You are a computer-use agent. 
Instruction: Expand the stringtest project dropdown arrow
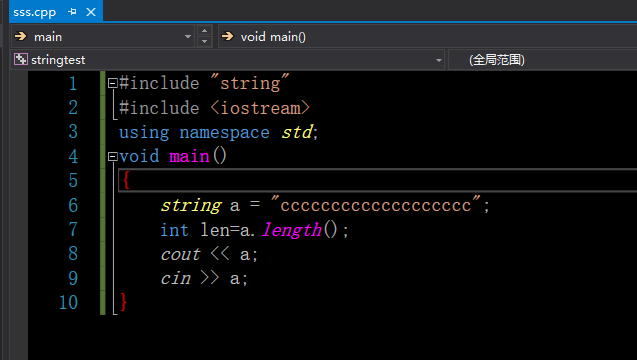[x=439, y=60]
